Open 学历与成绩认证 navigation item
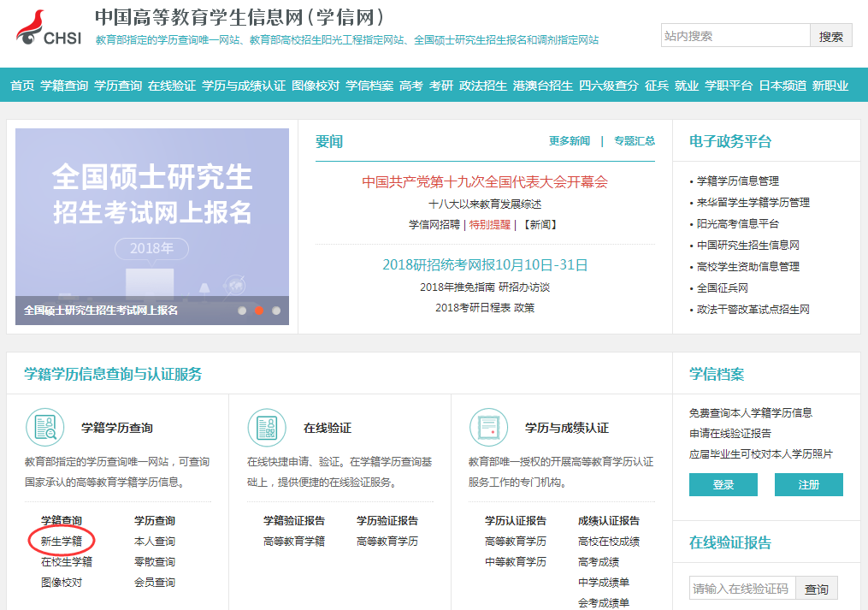 tap(244, 86)
